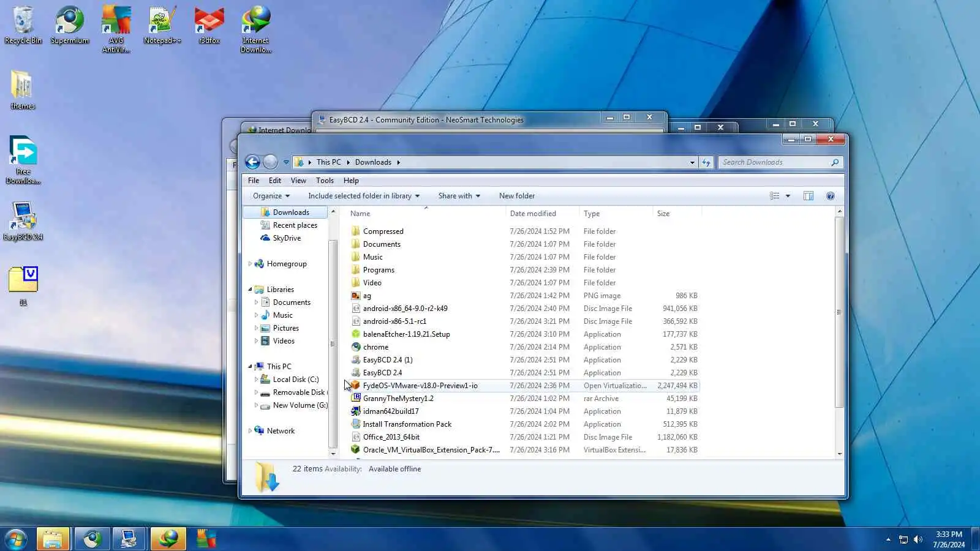
Task: Sort files by Size column header
Action: click(x=677, y=214)
